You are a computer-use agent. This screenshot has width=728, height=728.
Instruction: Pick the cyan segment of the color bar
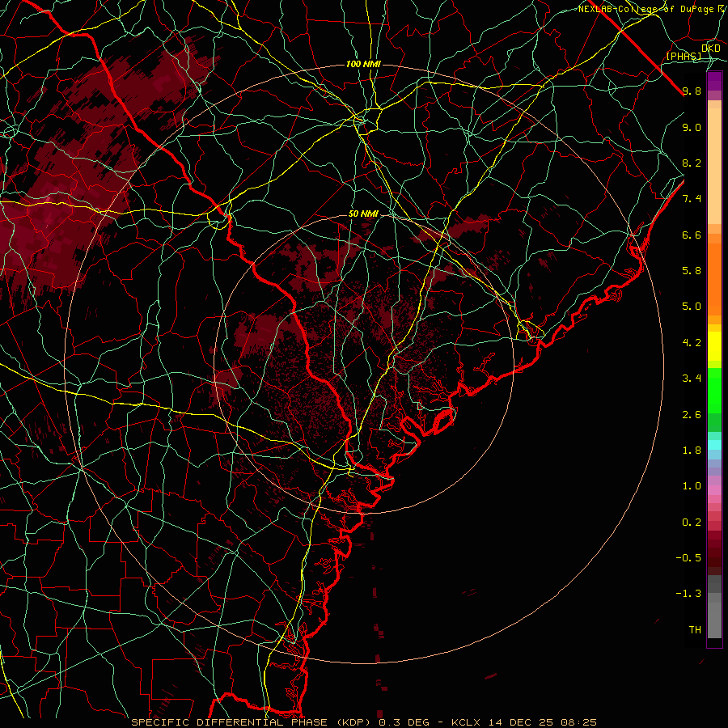point(714,445)
